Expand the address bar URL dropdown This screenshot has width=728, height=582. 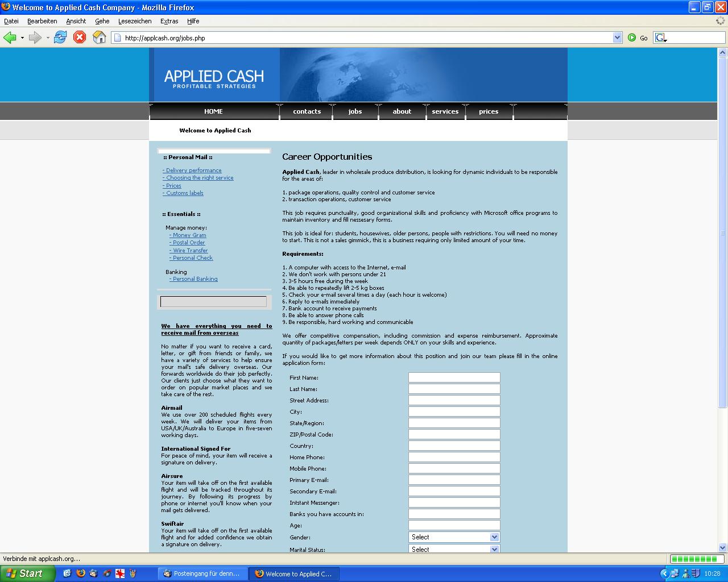[618, 38]
